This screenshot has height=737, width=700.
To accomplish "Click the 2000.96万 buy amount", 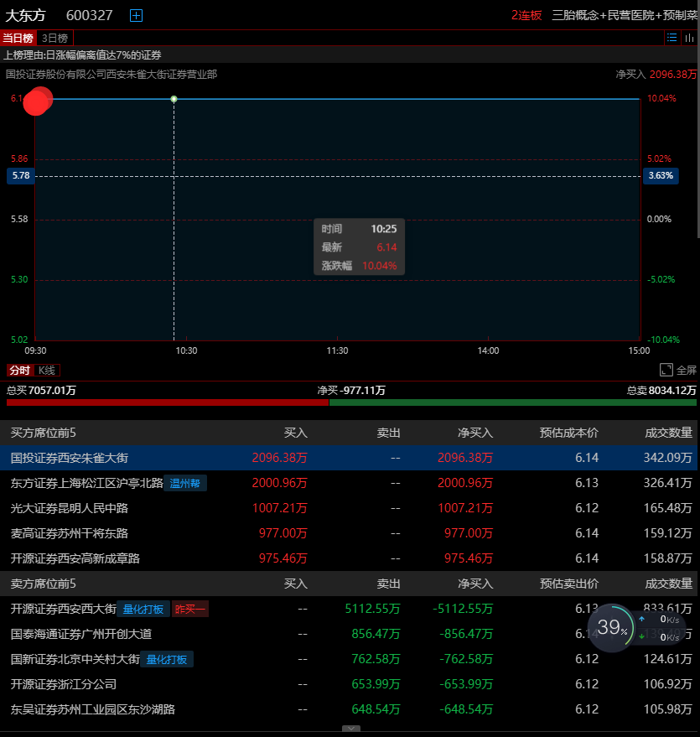I will pos(279,483).
